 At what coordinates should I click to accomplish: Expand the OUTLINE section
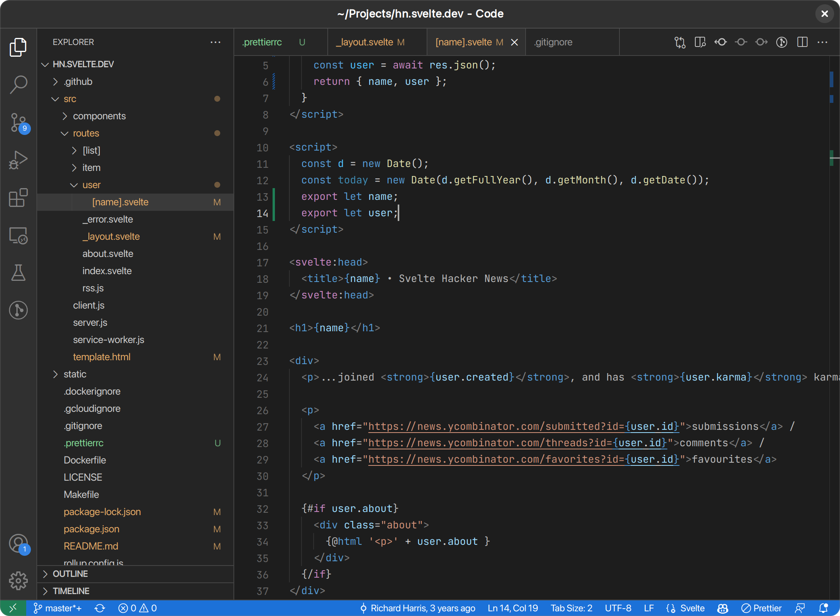(70, 574)
